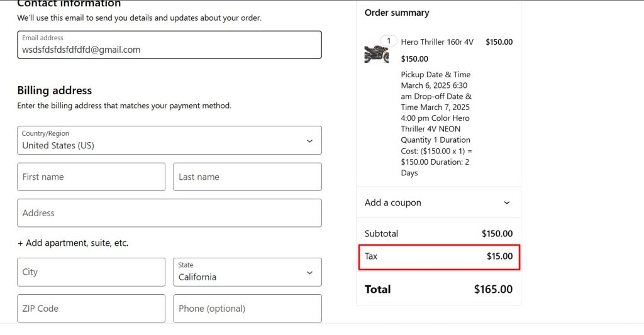Select the Phone (optional) field

(x=247, y=309)
